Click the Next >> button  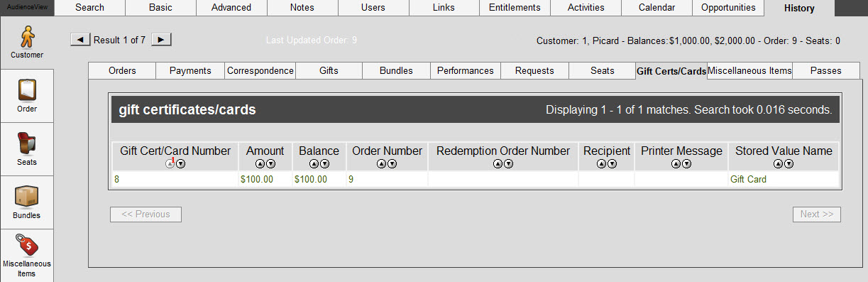click(x=817, y=214)
